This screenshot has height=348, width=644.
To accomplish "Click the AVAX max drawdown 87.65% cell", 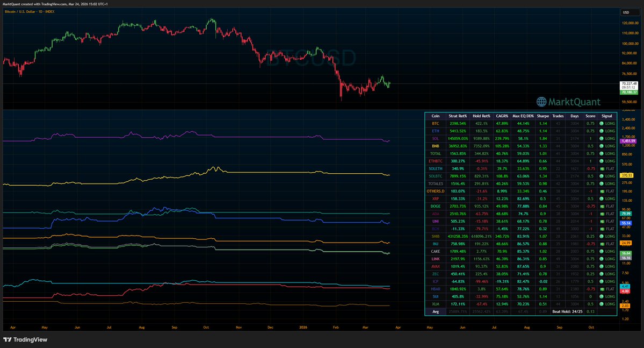I will (x=523, y=267).
